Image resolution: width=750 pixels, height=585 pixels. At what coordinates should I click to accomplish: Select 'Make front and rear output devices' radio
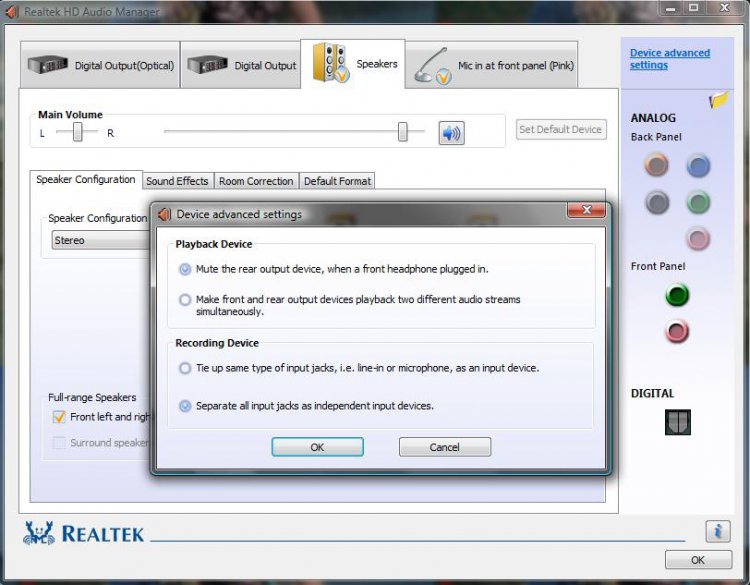[x=185, y=299]
